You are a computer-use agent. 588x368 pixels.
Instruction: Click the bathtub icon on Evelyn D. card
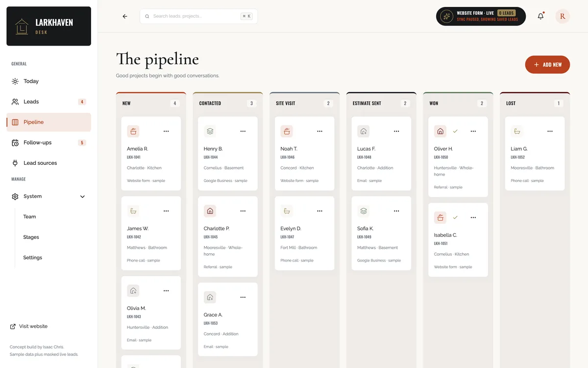click(x=287, y=211)
